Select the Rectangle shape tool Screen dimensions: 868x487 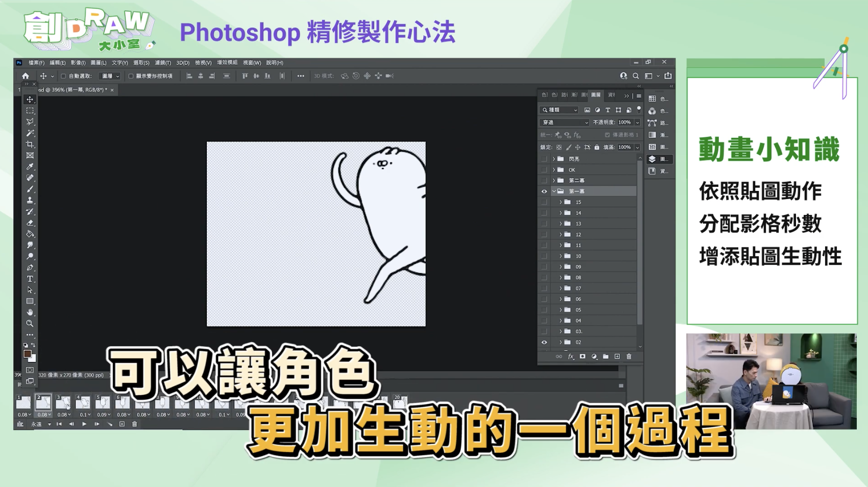30,301
